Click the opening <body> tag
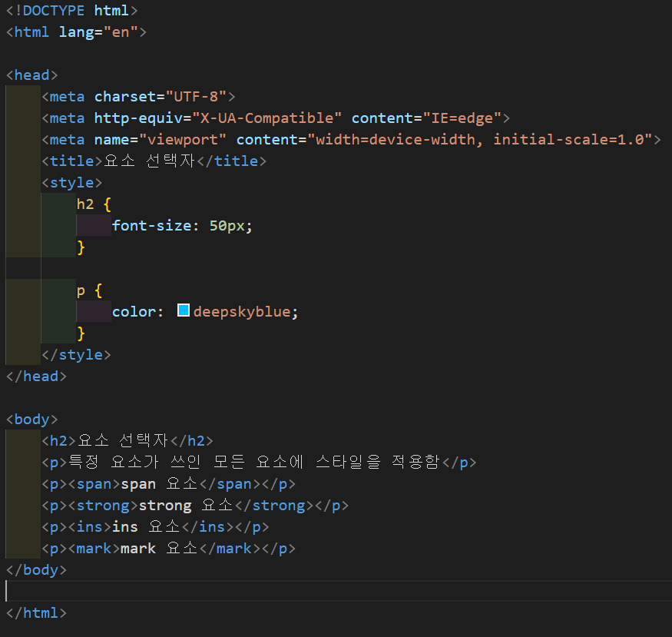672x637 pixels. [x=31, y=420]
